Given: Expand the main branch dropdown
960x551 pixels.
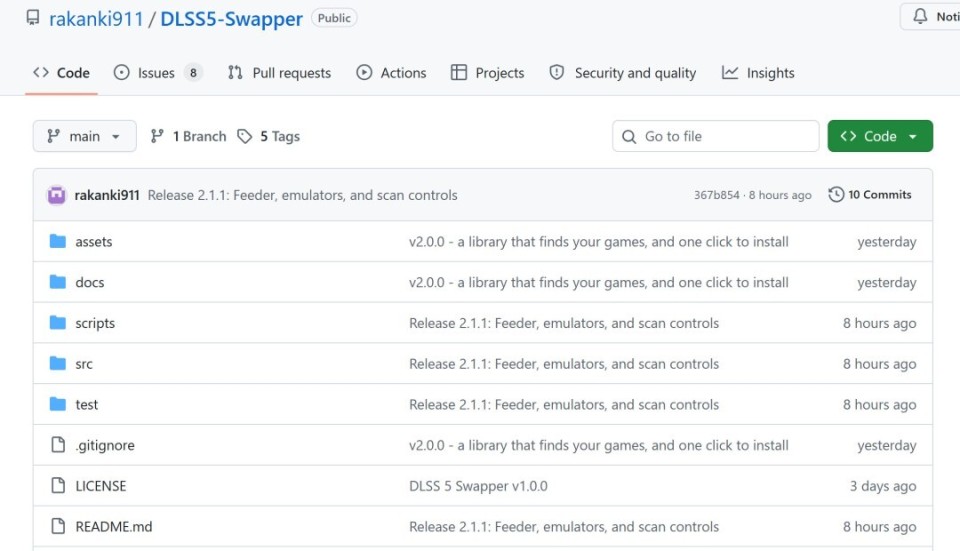Looking at the screenshot, I should coord(84,136).
